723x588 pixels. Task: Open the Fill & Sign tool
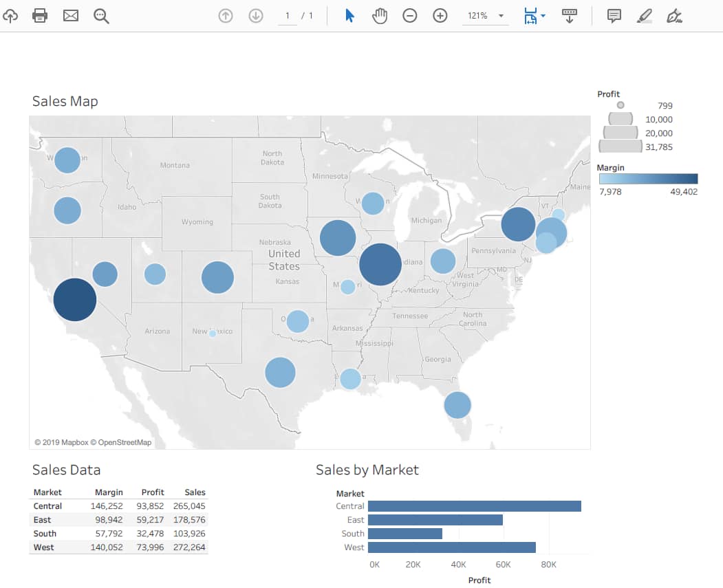(x=675, y=15)
